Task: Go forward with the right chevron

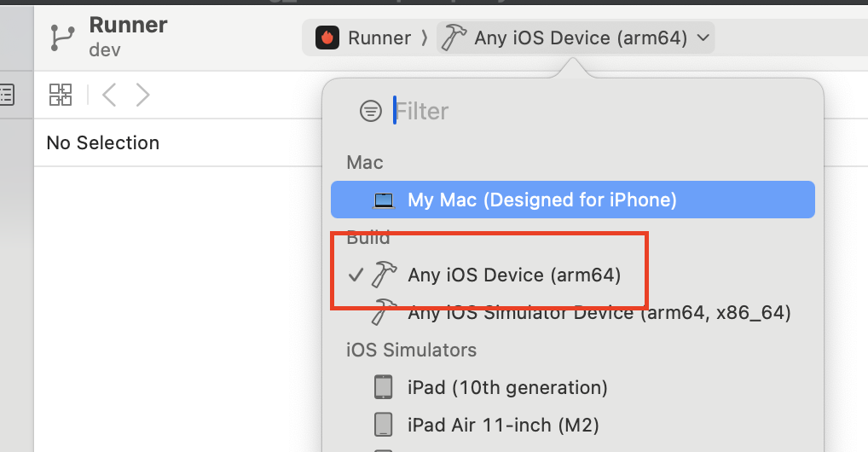Action: pos(143,95)
